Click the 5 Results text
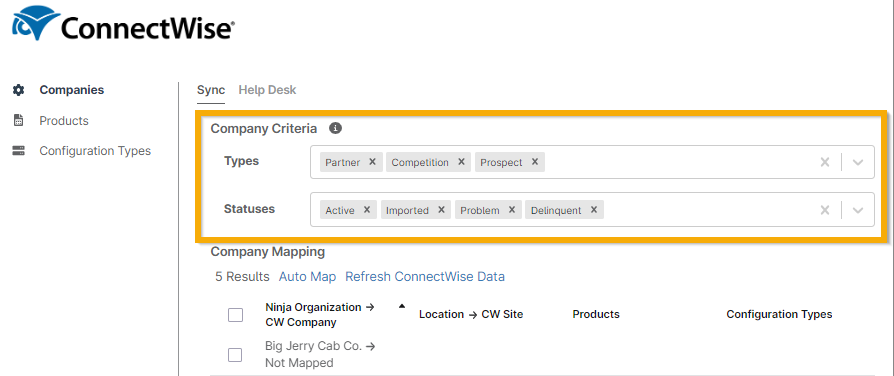The width and height of the screenshot is (894, 376). pyautogui.click(x=242, y=277)
